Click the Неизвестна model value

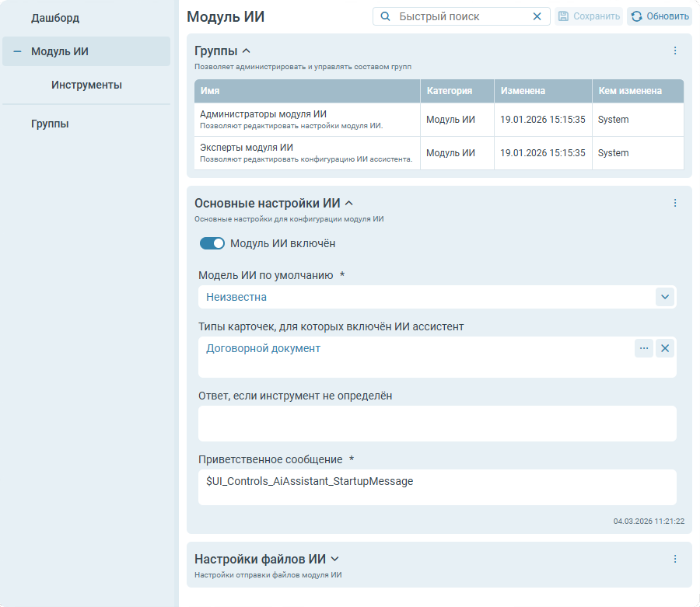[236, 297]
